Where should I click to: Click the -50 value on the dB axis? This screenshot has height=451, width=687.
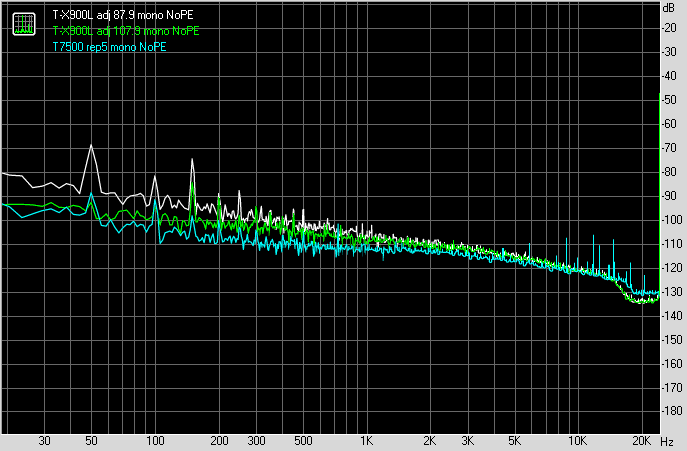(669, 99)
